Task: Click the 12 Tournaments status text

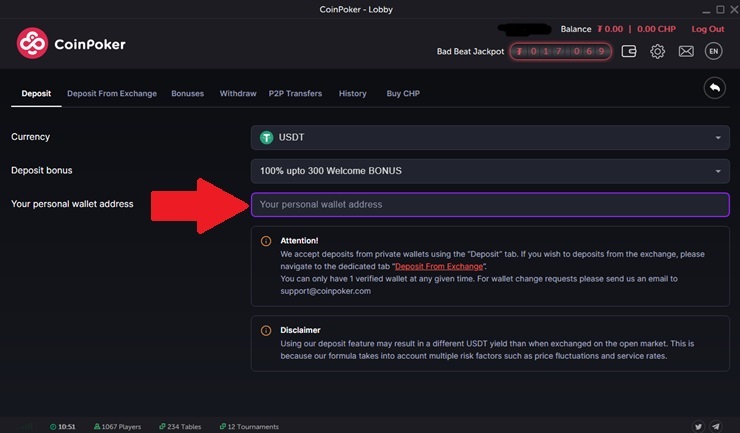Action: point(253,426)
